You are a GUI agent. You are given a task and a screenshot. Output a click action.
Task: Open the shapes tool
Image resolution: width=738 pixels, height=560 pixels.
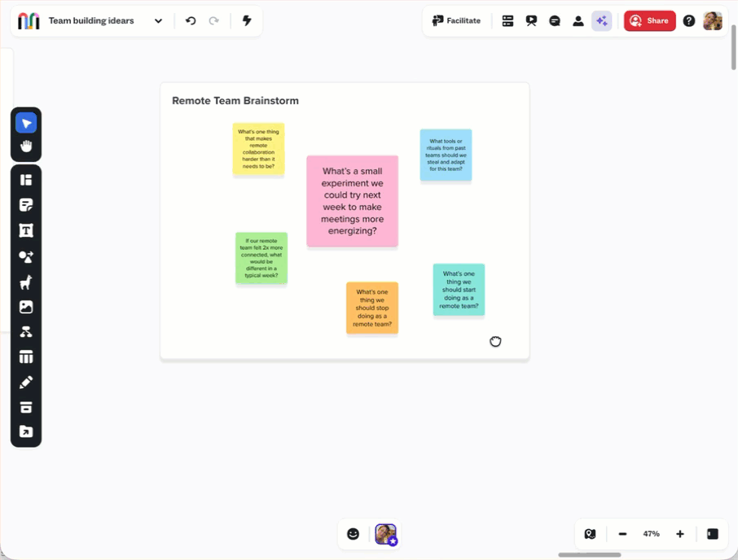coord(26,256)
